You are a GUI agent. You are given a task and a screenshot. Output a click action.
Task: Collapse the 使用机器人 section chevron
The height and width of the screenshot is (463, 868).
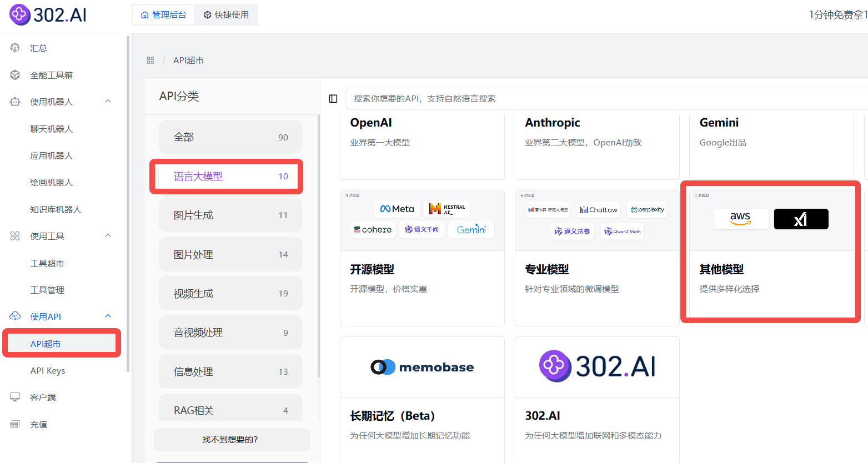pos(108,101)
